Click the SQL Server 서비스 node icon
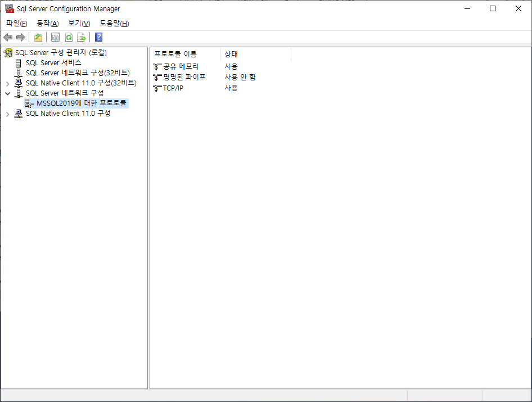Viewport: 532px width, 402px height. [19, 63]
